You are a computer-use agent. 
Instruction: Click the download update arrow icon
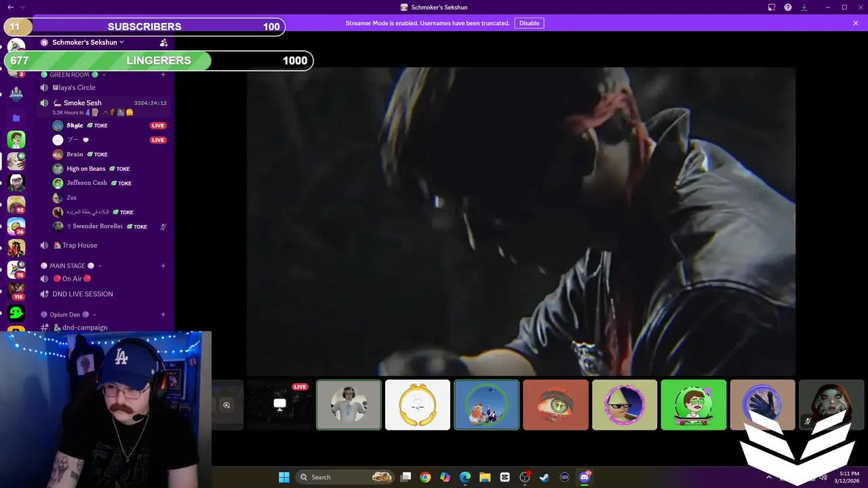[804, 7]
